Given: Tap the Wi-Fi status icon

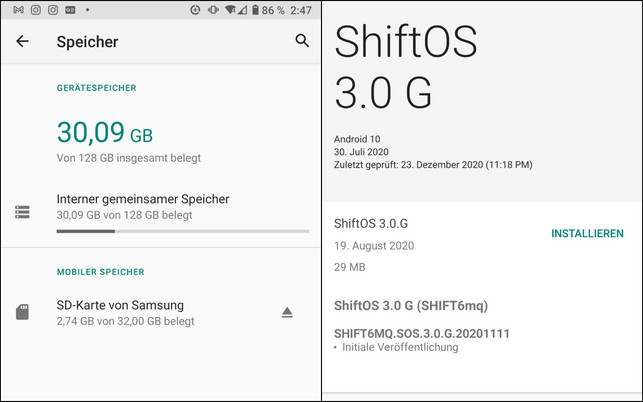Looking at the screenshot, I should point(230,10).
